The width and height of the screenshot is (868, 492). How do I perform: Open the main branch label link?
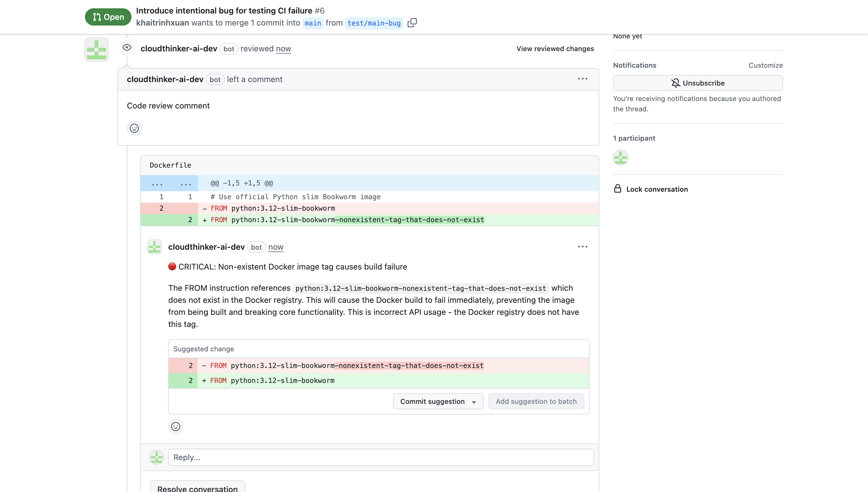point(313,23)
